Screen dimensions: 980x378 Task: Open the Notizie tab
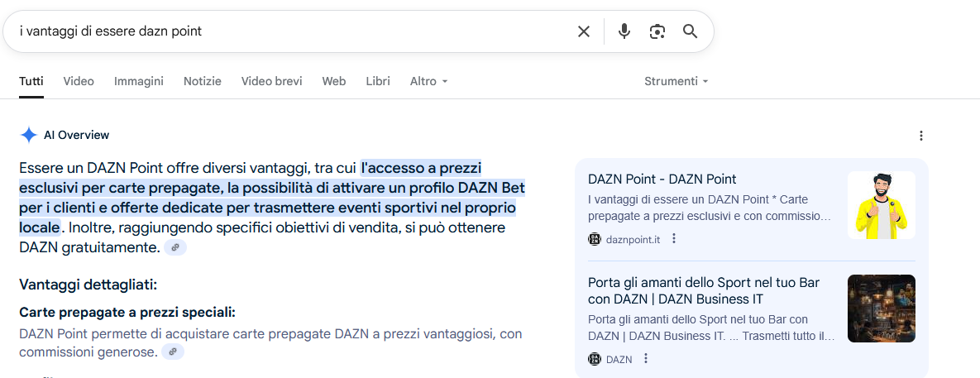[203, 81]
